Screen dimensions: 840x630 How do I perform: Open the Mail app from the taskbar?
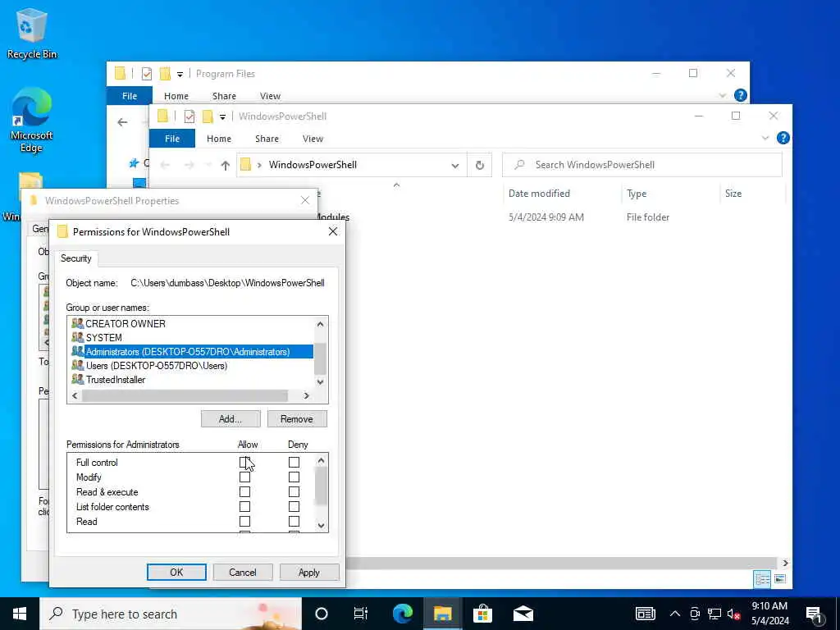pos(523,614)
